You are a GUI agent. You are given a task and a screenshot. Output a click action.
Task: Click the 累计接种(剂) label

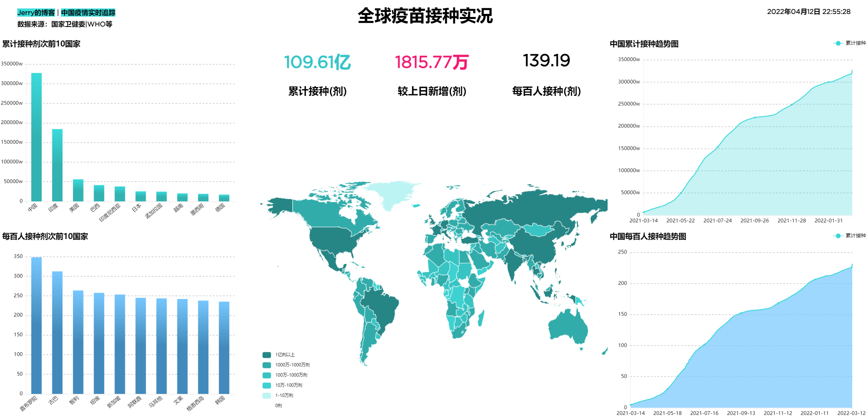pos(317,91)
